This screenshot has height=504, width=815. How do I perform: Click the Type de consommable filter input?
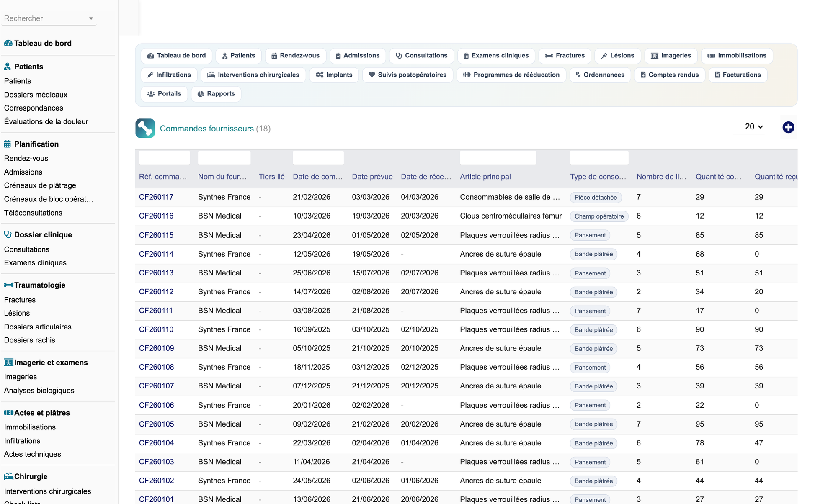click(599, 158)
